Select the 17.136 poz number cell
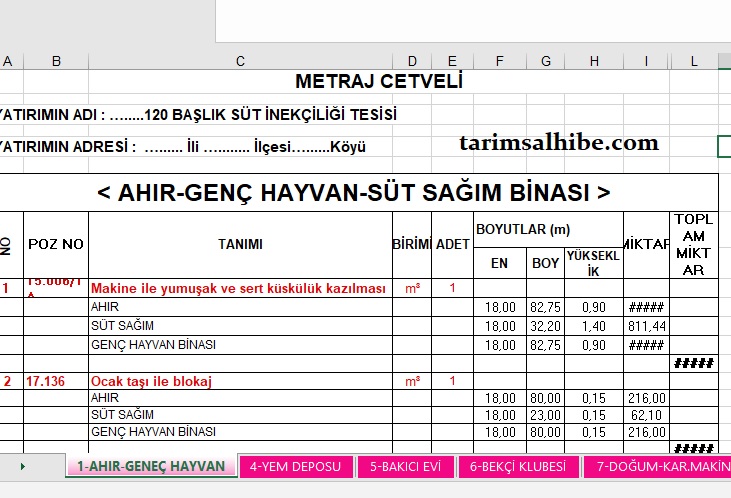Image resolution: width=731 pixels, height=498 pixels. pyautogui.click(x=56, y=381)
